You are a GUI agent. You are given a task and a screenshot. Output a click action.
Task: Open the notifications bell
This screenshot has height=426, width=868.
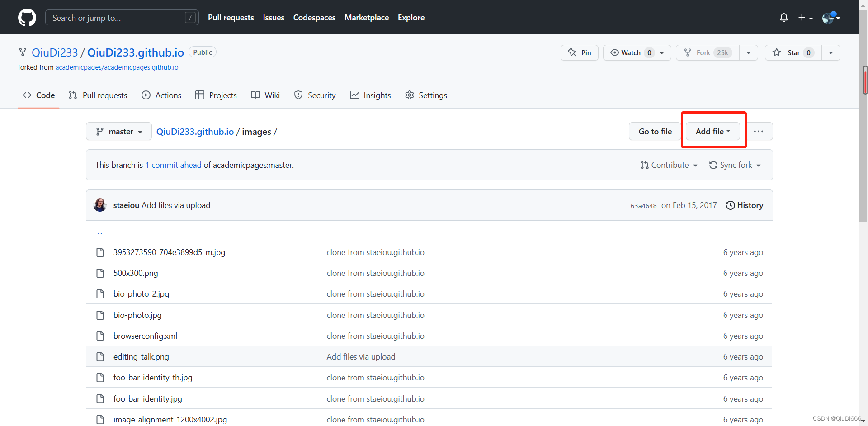[x=784, y=18]
